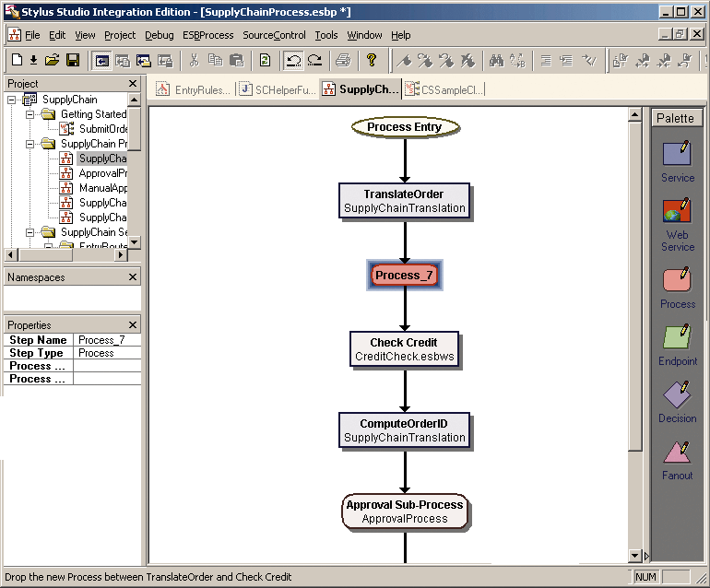Open the Edit menu
This screenshot has width=710, height=588.
[x=57, y=35]
